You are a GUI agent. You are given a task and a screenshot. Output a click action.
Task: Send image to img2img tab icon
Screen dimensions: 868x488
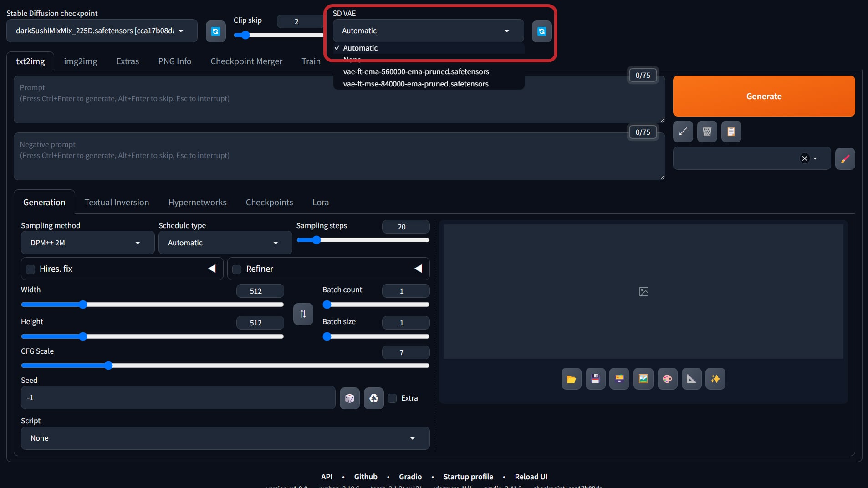coord(643,379)
